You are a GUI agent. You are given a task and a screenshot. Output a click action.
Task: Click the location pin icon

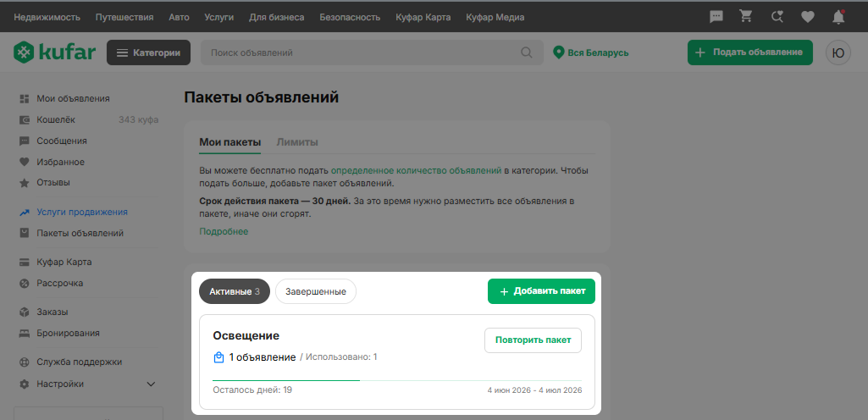[x=559, y=52]
